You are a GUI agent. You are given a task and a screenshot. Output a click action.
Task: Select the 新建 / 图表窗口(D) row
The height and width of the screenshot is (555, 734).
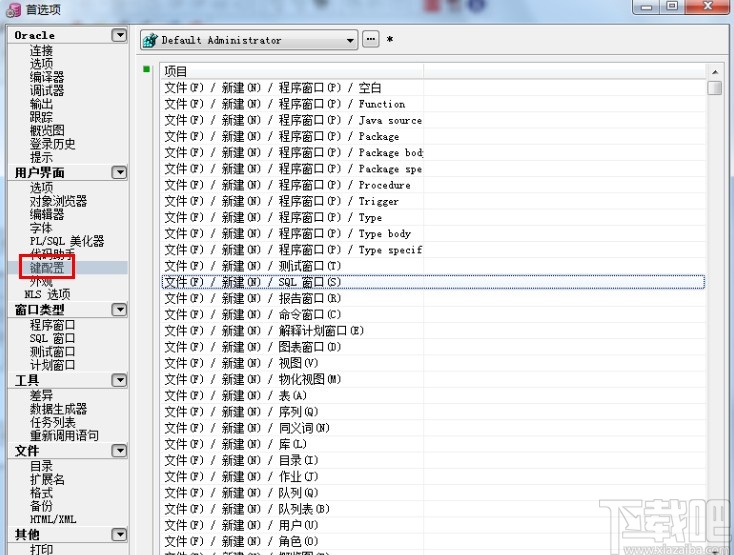tap(433, 347)
